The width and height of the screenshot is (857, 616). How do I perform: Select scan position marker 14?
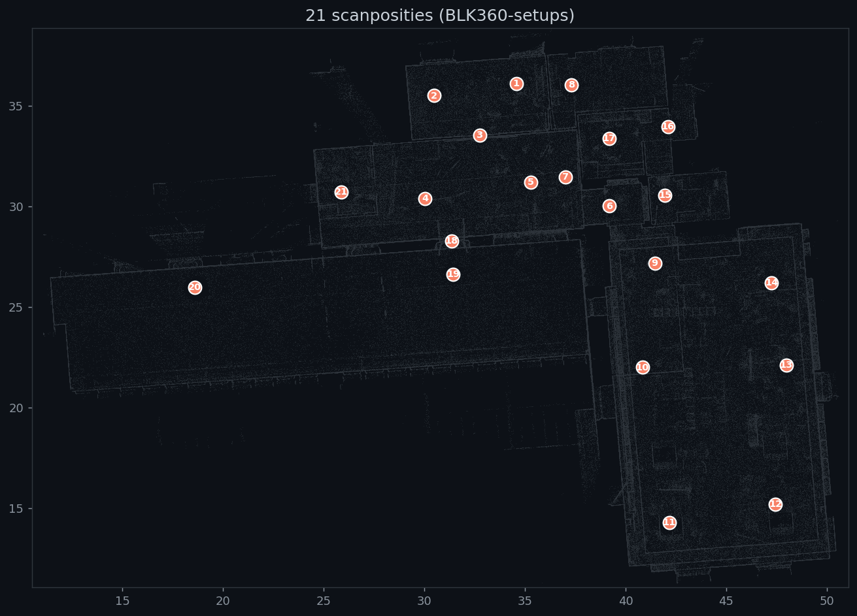pyautogui.click(x=771, y=283)
